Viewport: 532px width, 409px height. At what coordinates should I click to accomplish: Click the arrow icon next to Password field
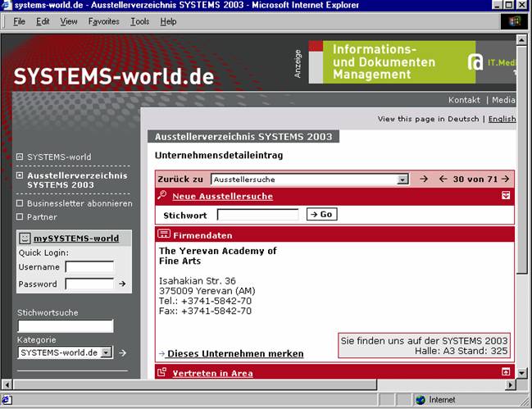122,284
